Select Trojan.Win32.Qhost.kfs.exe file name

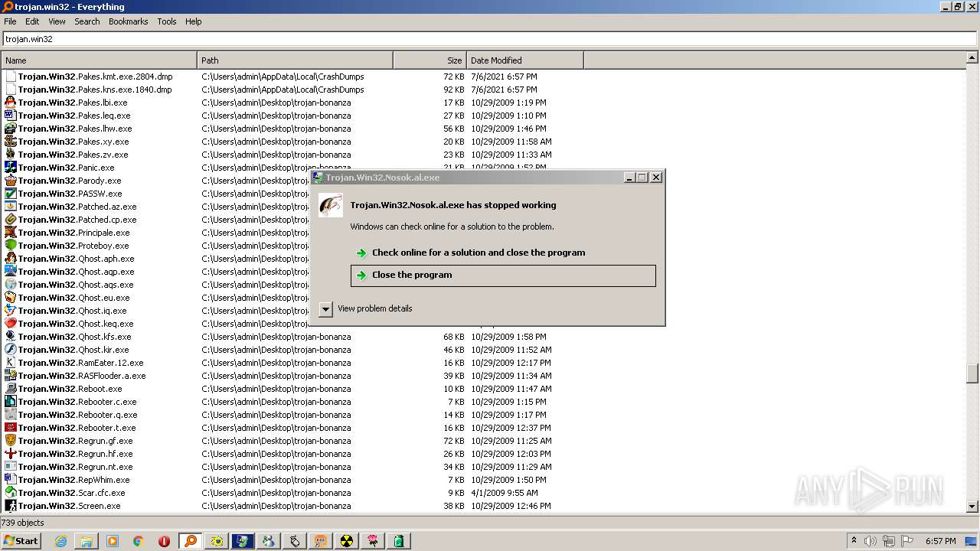pos(74,337)
